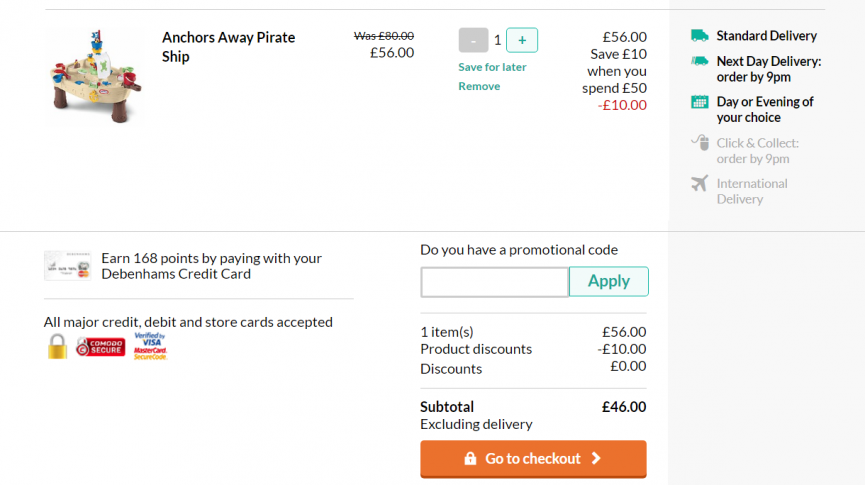Open the Anchors Away Pirate Ship title link
This screenshot has width=865, height=485.
click(228, 47)
